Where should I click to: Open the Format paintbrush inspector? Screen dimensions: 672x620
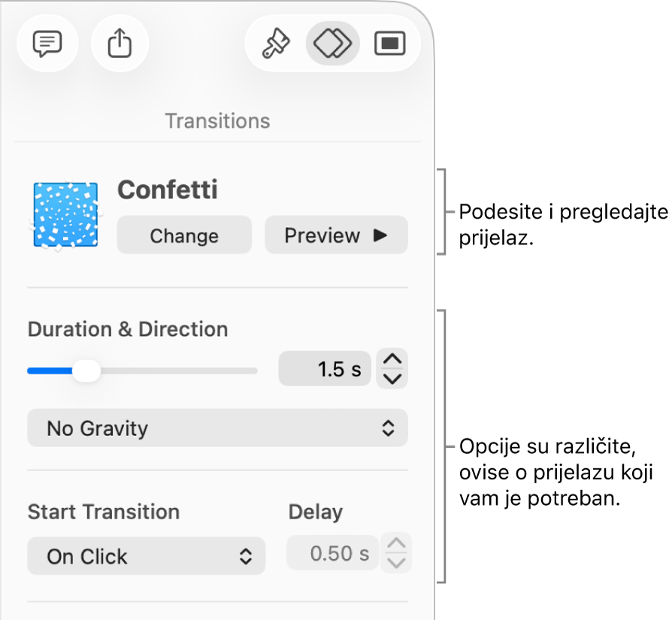[274, 44]
